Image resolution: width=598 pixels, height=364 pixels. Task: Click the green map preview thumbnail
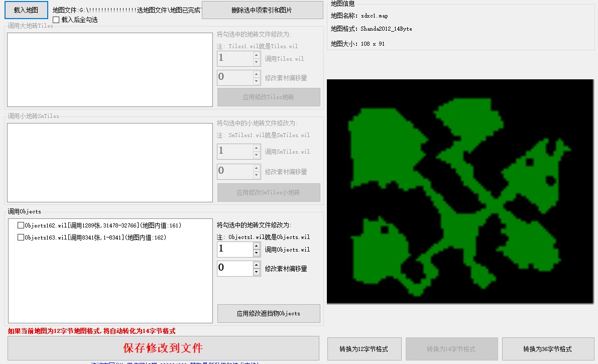[460, 191]
